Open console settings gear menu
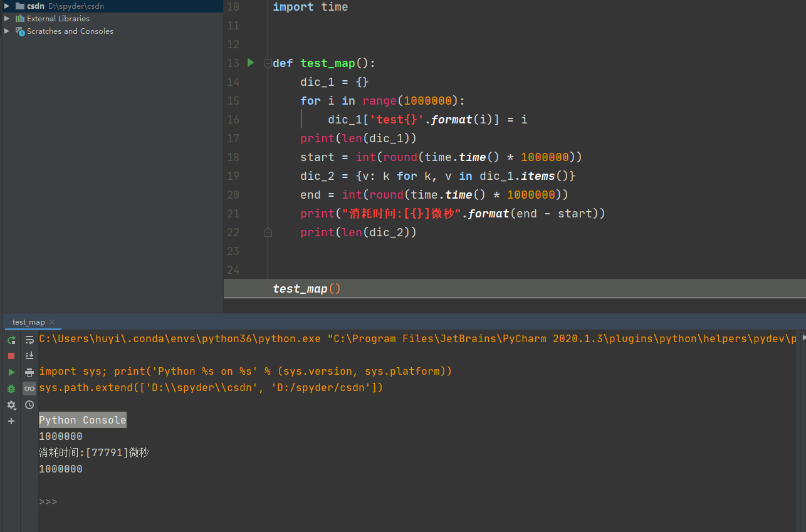This screenshot has height=532, width=806. click(x=11, y=405)
